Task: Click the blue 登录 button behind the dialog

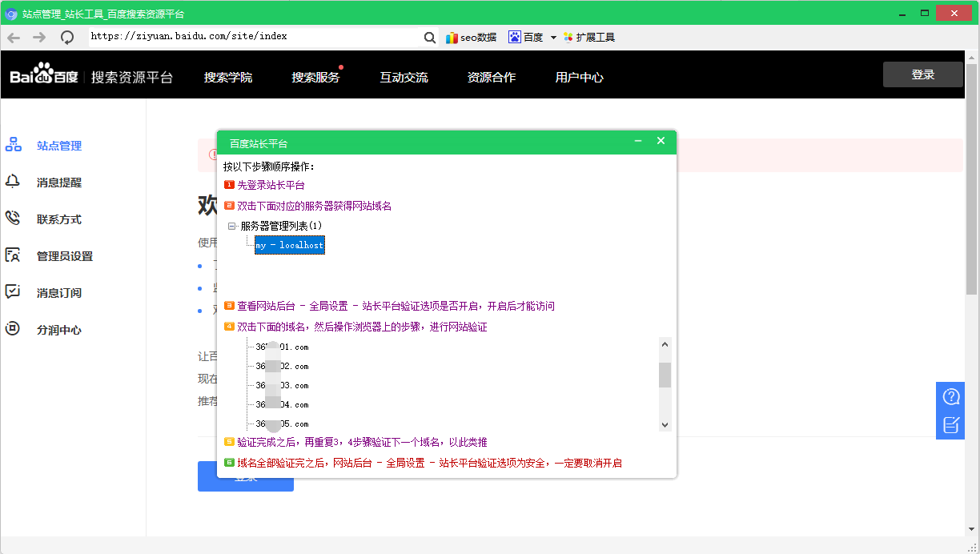Action: 246,476
